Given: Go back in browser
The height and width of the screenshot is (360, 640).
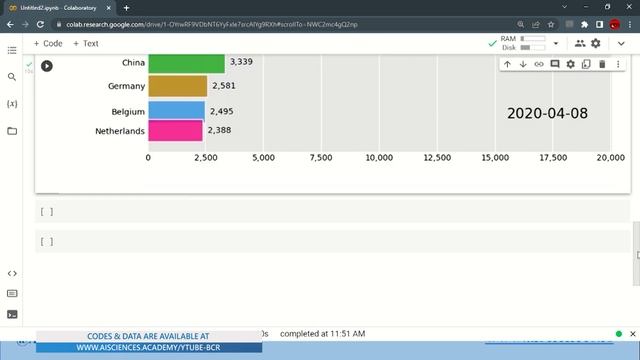Looking at the screenshot, I should coord(10,24).
